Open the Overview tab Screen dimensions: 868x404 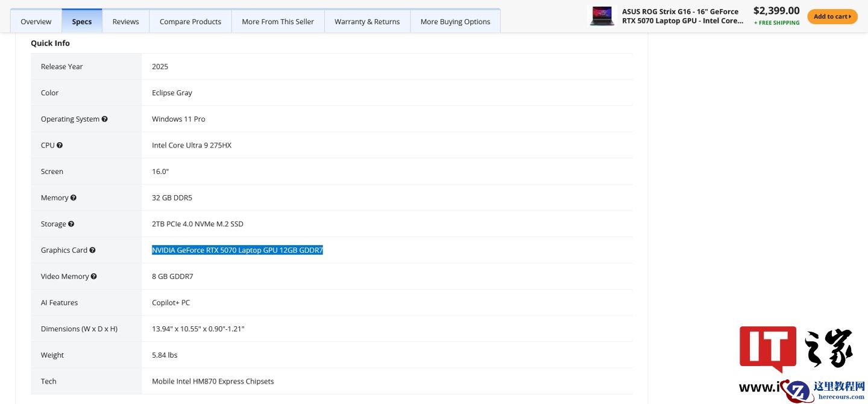[36, 22]
